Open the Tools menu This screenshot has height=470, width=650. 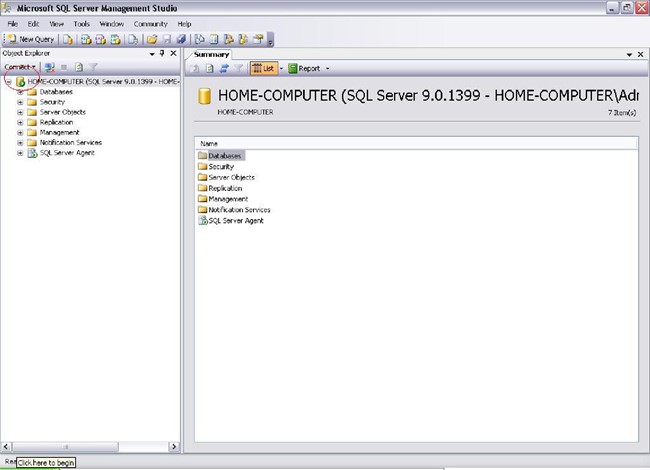(x=82, y=24)
